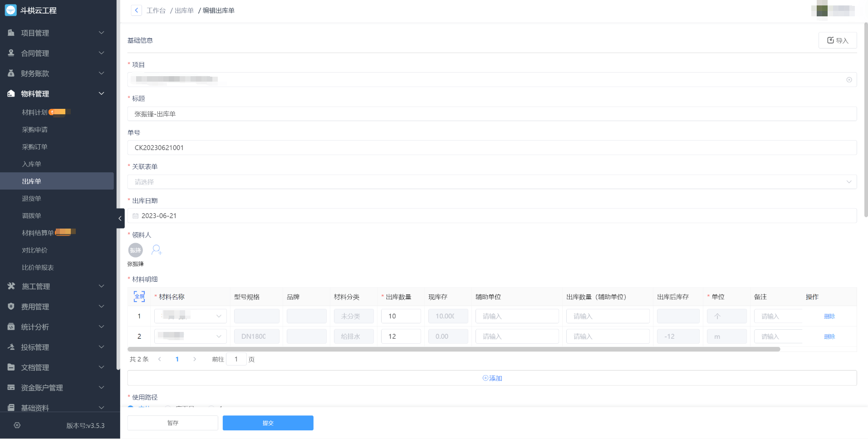Click the 斗栱云工程 logo icon
Image resolution: width=868 pixels, height=439 pixels.
coord(10,10)
